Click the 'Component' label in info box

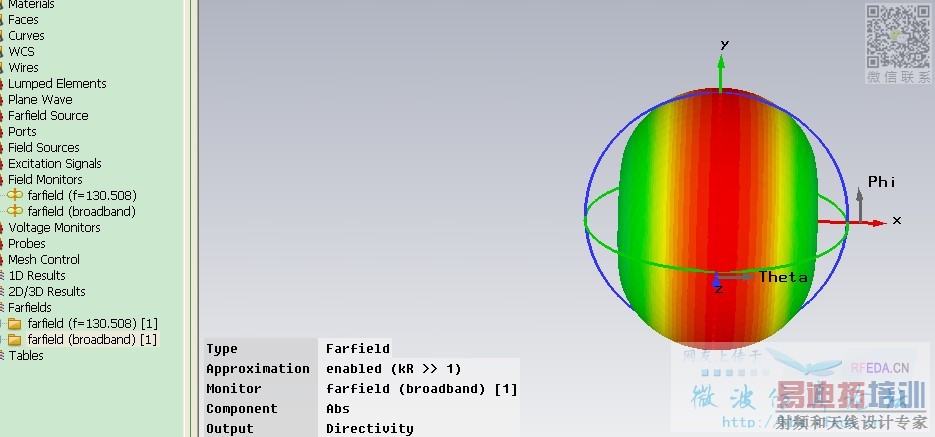point(242,409)
